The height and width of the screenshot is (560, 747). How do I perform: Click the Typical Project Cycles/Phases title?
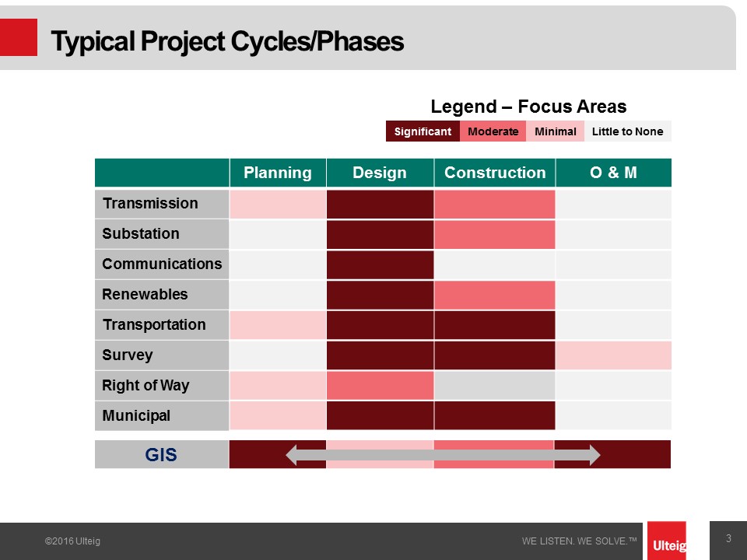(227, 41)
